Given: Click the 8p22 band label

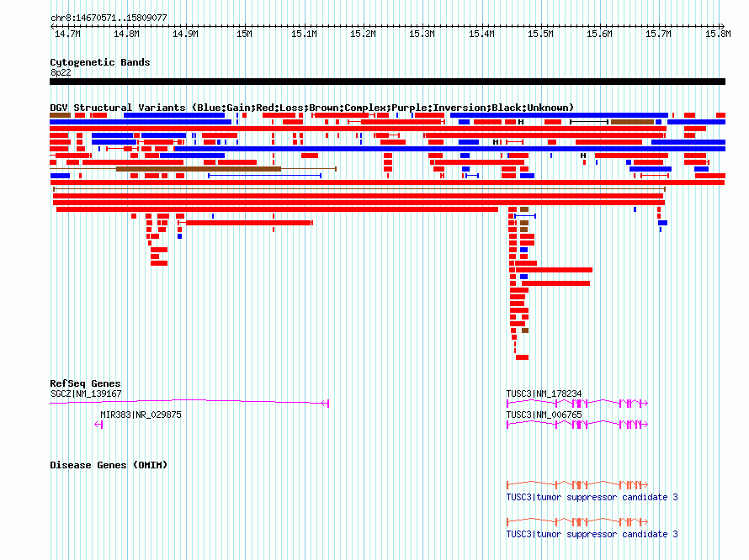Looking at the screenshot, I should pyautogui.click(x=61, y=72).
